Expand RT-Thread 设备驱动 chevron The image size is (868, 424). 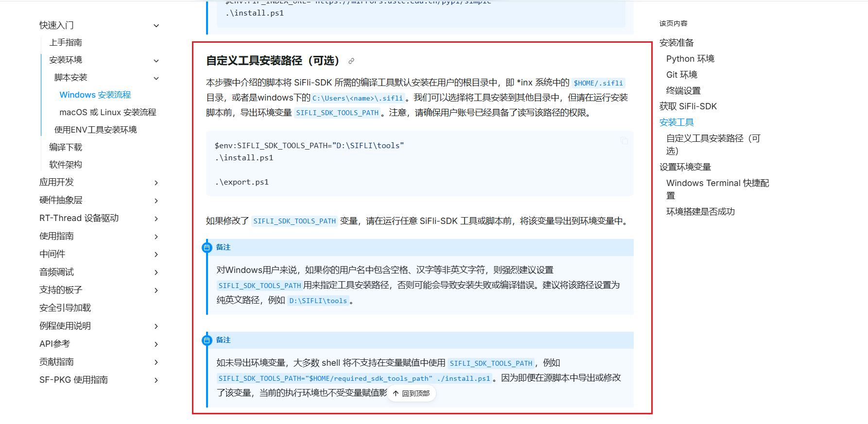coord(156,219)
